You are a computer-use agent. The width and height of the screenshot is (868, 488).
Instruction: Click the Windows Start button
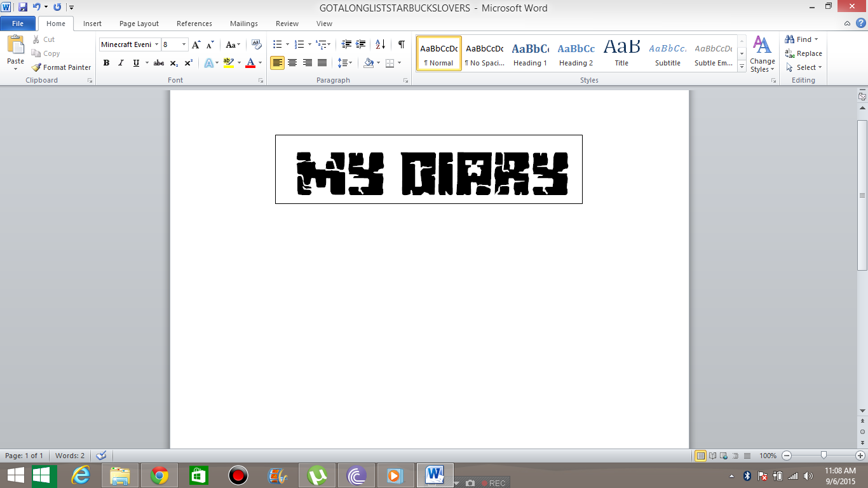coord(15,475)
